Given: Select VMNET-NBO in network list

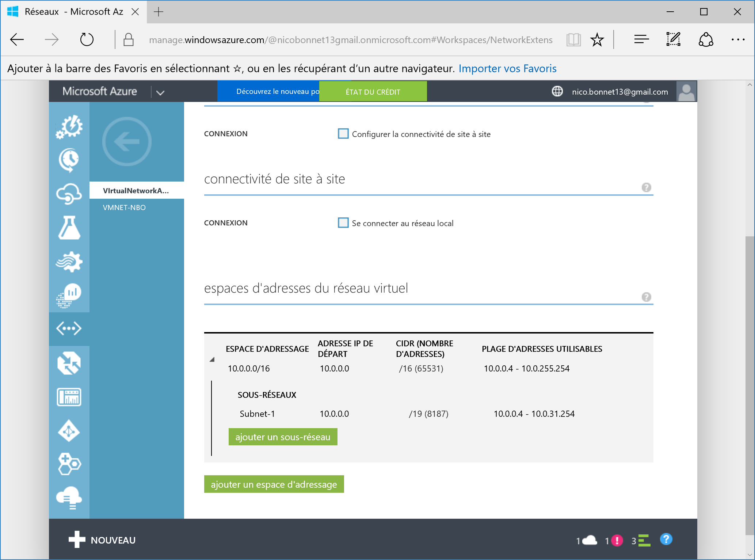Looking at the screenshot, I should (x=124, y=207).
